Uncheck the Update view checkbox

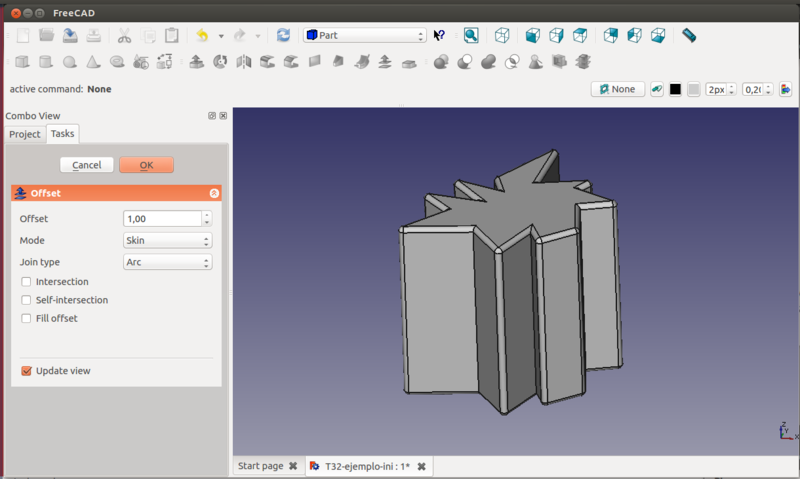click(26, 371)
